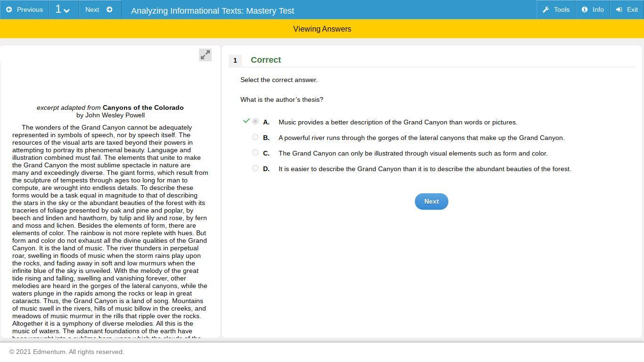Click the Viewing Answers banner text
This screenshot has height=362, width=644.
322,29
